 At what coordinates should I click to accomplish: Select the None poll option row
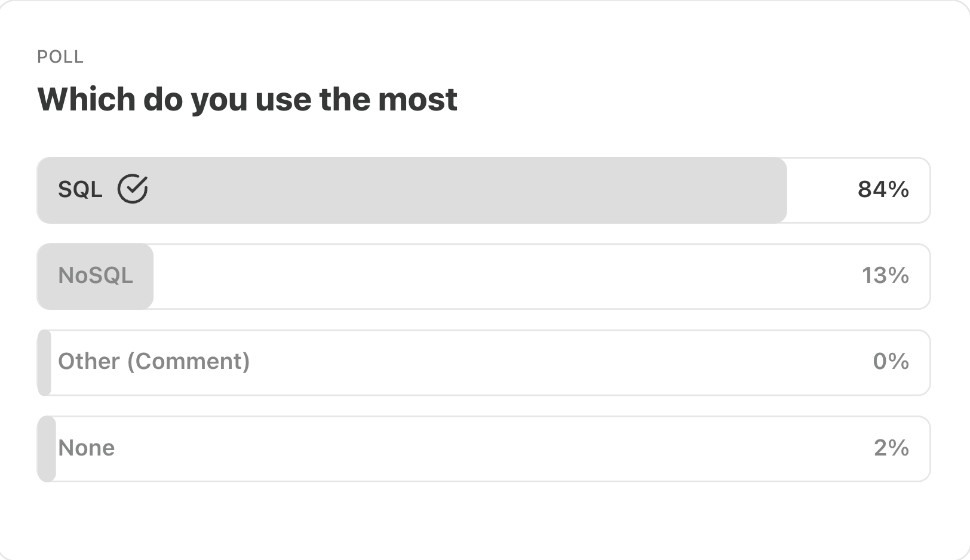(x=484, y=448)
